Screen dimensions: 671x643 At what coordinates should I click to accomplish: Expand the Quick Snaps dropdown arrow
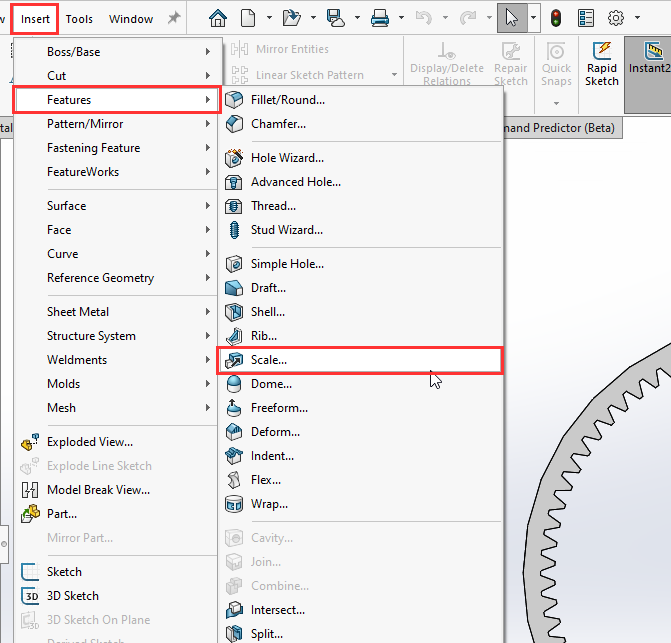(x=556, y=103)
